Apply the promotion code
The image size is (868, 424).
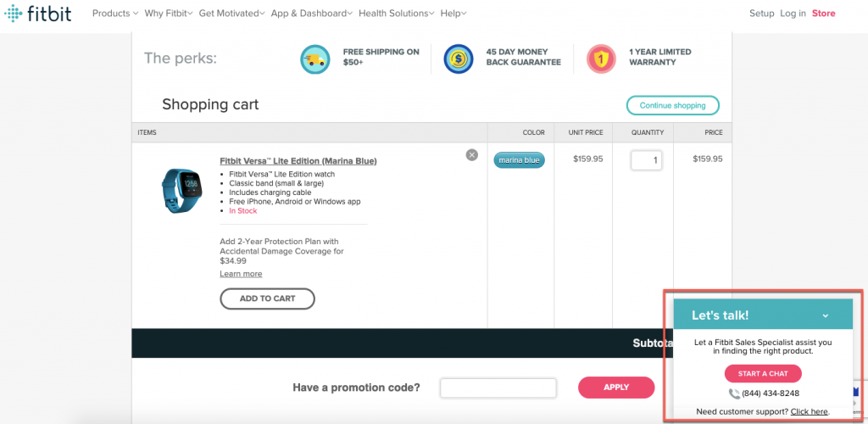point(616,388)
